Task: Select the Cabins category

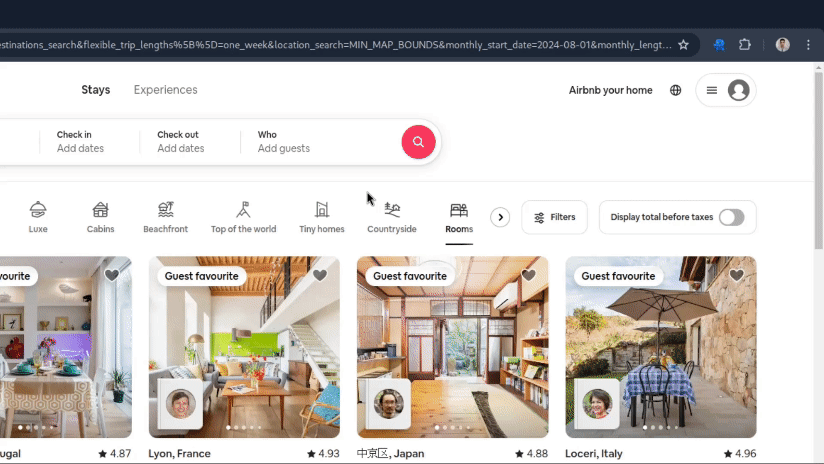Action: point(100,217)
